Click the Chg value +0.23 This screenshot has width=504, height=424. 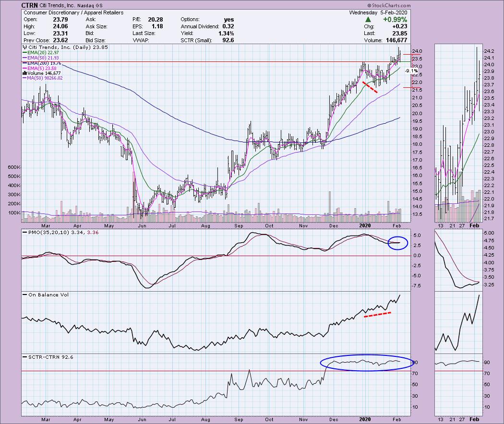pyautogui.click(x=400, y=26)
